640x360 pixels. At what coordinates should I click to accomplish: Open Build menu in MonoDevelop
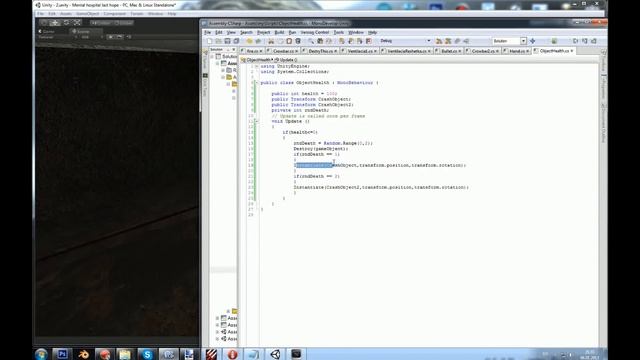[x=279, y=32]
